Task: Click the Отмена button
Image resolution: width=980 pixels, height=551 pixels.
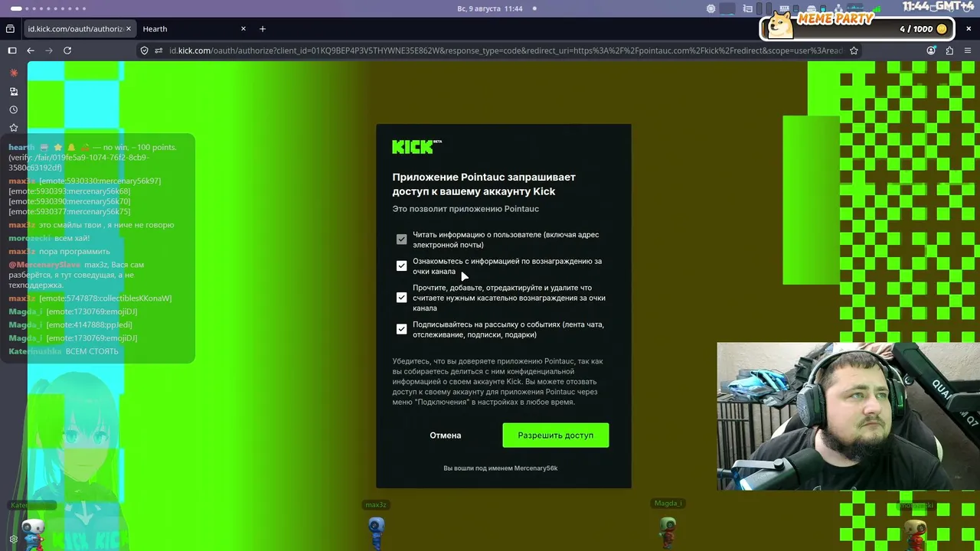Action: point(446,435)
